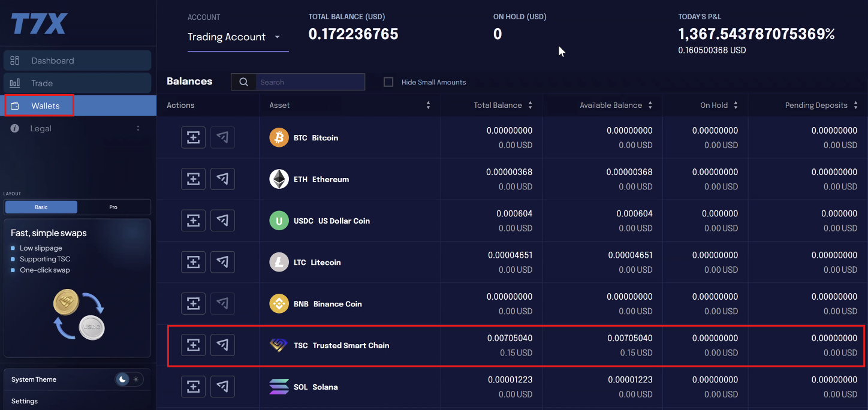The width and height of the screenshot is (868, 410).
Task: Click the Ethereum total balance 0.00000368
Action: 510,172
